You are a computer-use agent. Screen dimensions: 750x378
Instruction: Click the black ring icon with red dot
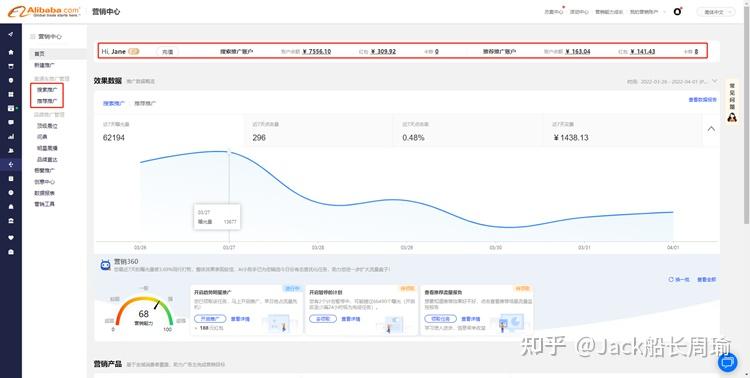pyautogui.click(x=677, y=11)
